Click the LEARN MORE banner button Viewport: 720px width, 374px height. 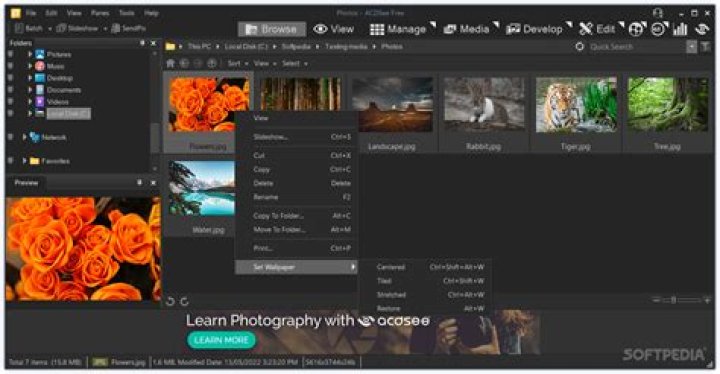click(221, 340)
